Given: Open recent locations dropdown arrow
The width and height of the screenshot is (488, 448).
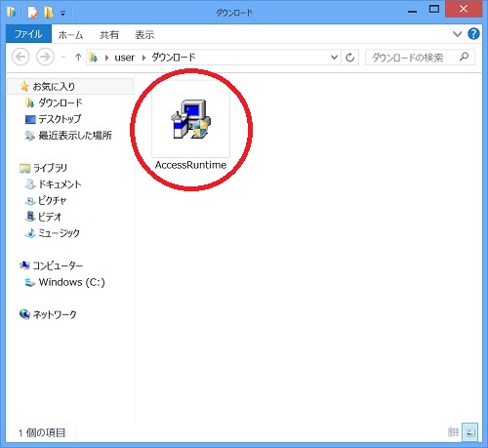Looking at the screenshot, I should coord(63,58).
